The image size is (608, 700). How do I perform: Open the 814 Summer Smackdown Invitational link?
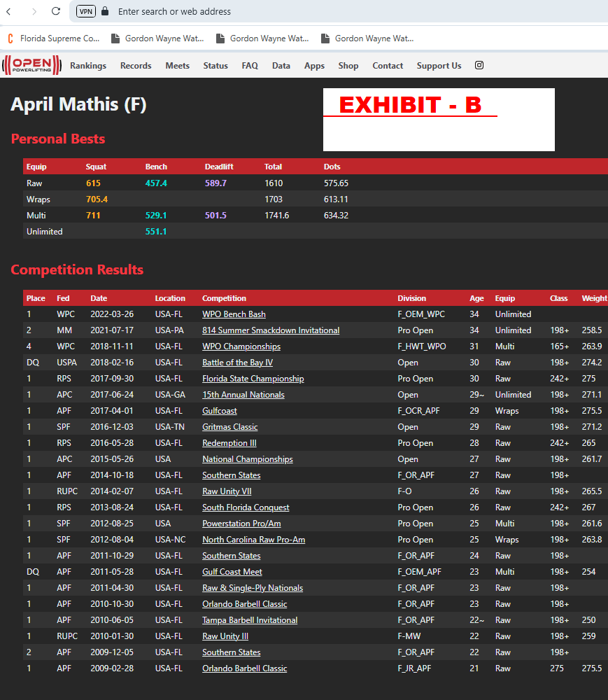(x=271, y=330)
